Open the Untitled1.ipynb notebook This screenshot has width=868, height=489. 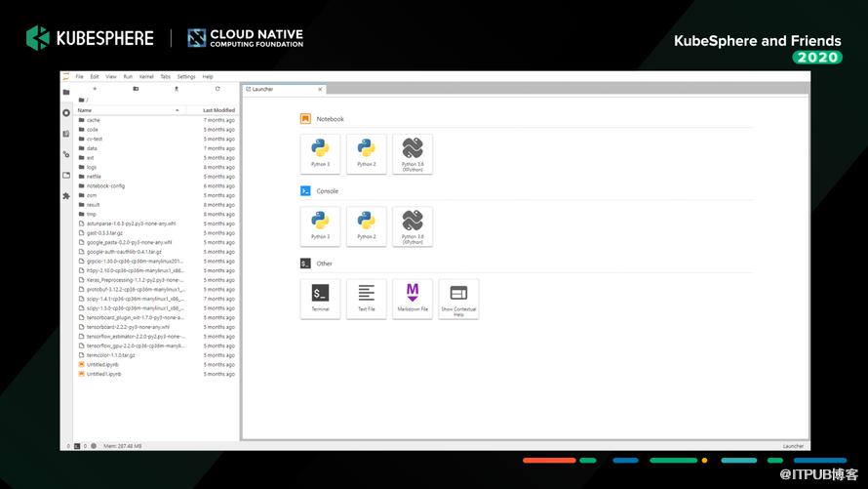pos(157,375)
